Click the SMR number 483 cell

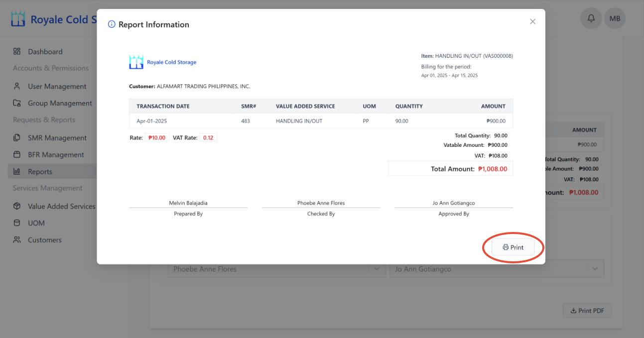pos(246,121)
